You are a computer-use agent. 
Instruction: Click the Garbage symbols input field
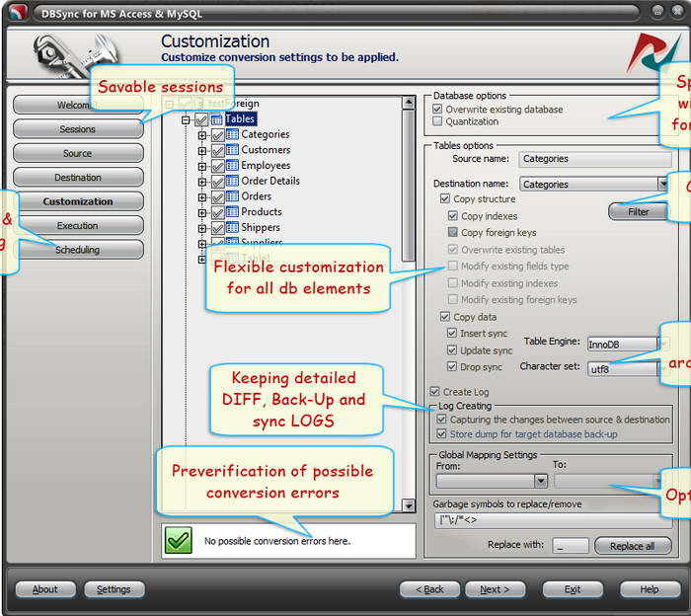point(554,520)
